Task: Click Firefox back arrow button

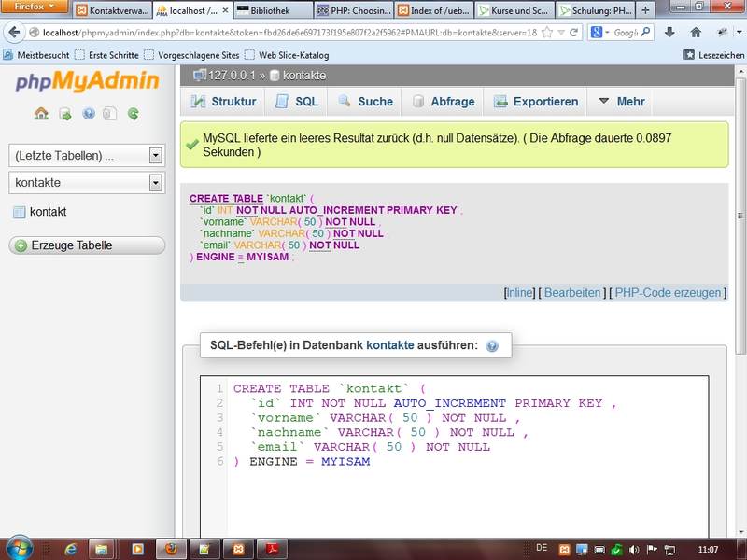Action: coord(14,33)
